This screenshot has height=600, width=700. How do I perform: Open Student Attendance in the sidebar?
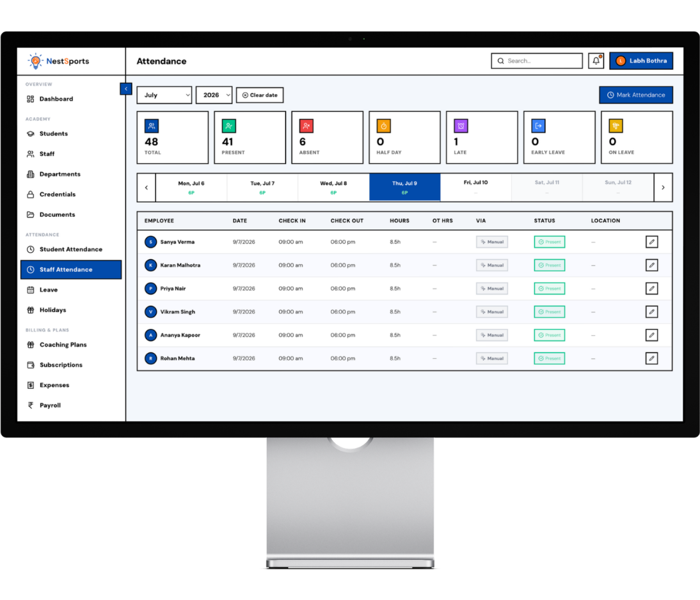pos(71,249)
